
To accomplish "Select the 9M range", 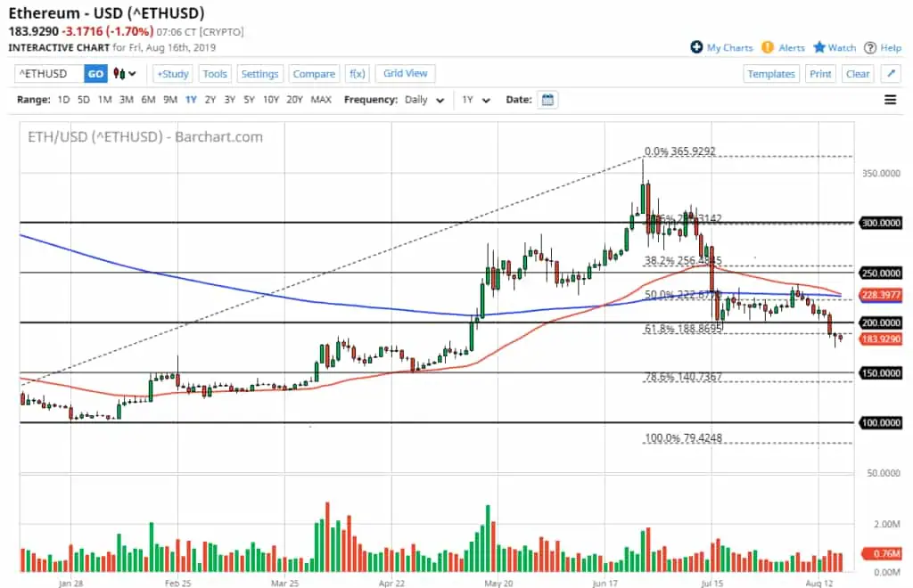I will tap(170, 100).
